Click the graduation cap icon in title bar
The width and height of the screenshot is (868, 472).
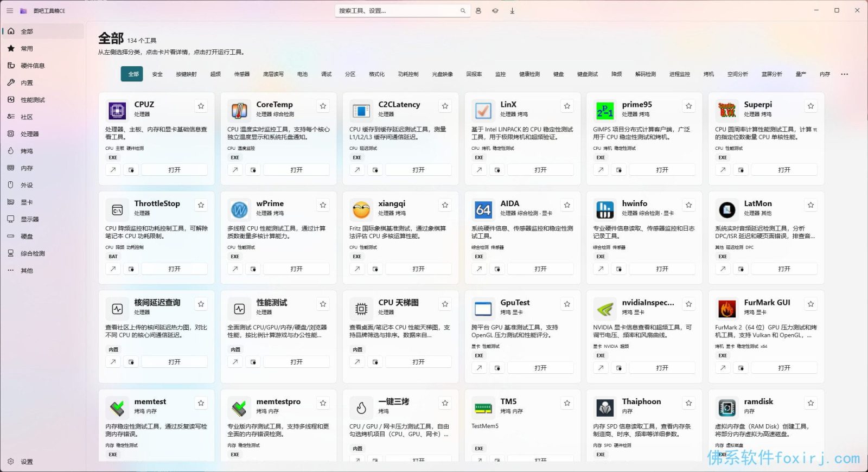(495, 10)
